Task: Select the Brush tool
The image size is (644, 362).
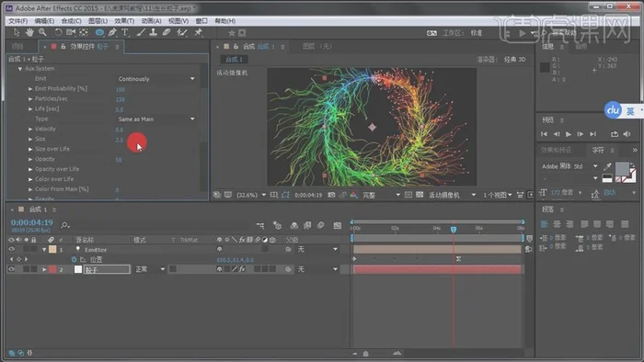Action: 141,32
